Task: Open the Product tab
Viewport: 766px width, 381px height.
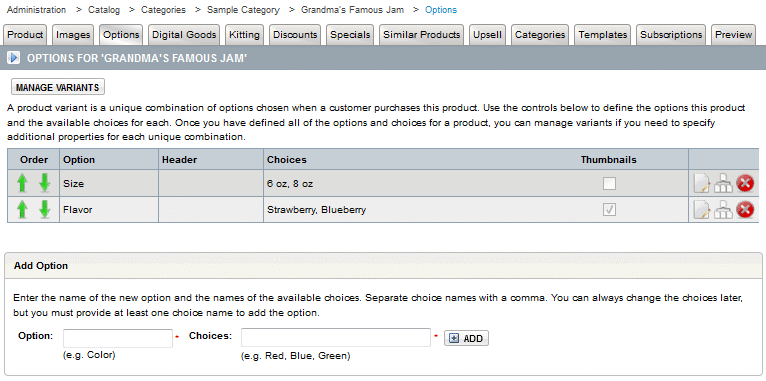Action: 25,35
